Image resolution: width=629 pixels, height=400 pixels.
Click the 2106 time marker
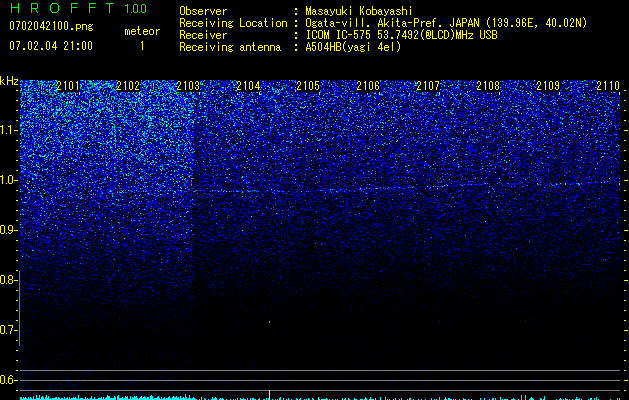(368, 85)
